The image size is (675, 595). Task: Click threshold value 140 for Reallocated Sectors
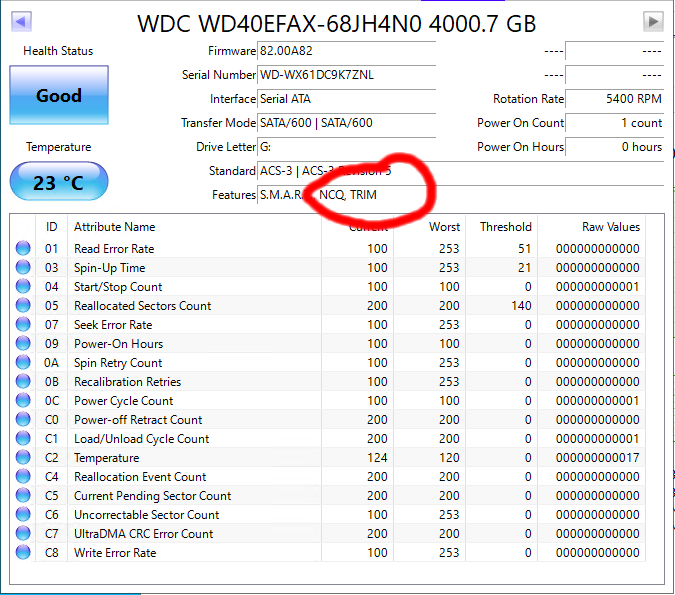tap(521, 306)
